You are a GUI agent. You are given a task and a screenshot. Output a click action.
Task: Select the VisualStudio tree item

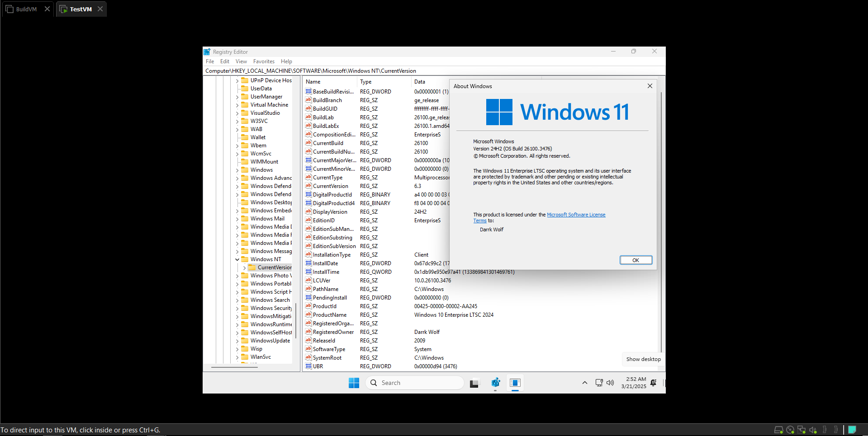tap(265, 113)
